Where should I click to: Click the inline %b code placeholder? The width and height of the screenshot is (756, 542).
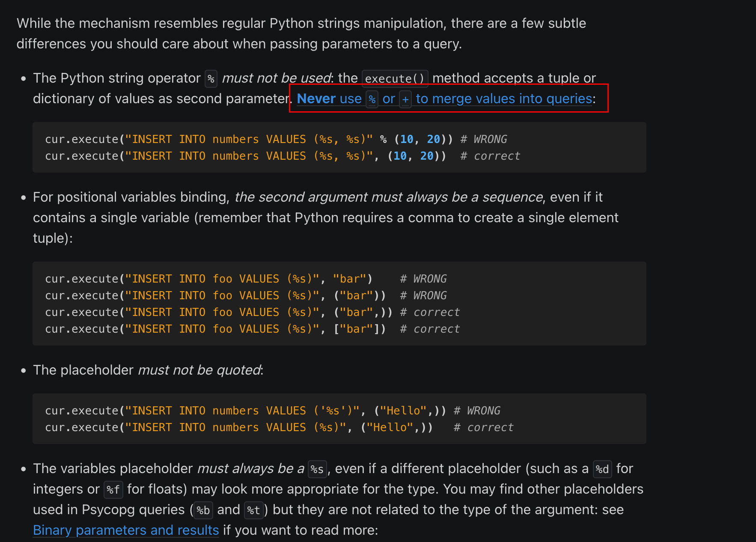pos(203,510)
